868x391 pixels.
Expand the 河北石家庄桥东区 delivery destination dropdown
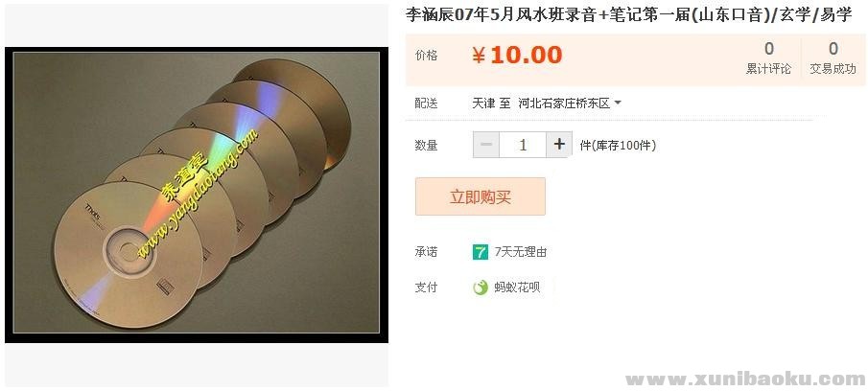click(570, 103)
